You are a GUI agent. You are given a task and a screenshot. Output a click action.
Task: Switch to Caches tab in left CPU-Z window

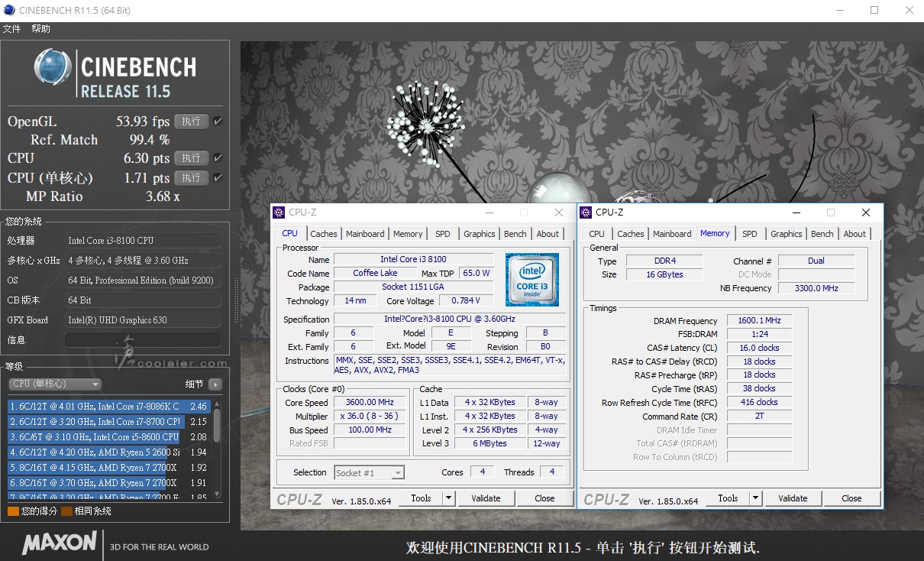click(x=324, y=234)
